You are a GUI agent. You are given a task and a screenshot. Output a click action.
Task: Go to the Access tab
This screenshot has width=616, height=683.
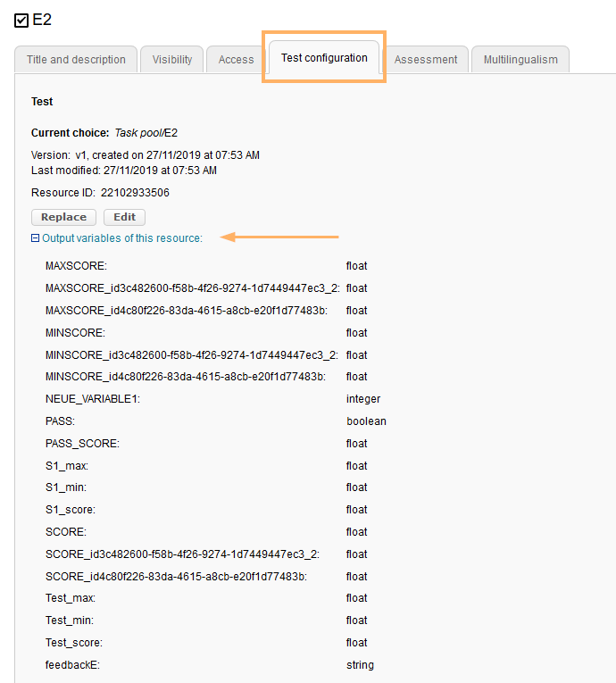[236, 60]
